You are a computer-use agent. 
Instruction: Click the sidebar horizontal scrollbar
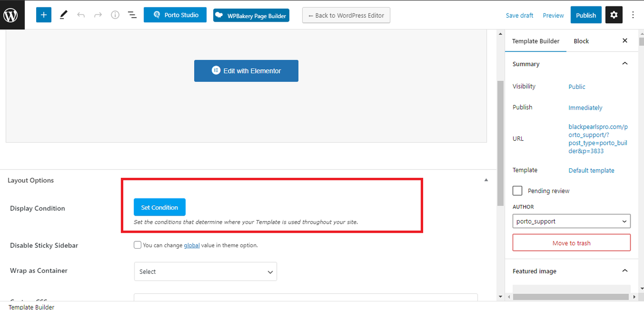click(571, 297)
